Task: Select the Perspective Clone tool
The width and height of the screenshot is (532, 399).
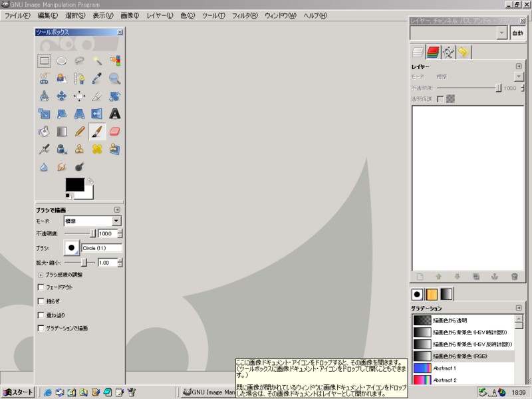Action: (x=114, y=149)
